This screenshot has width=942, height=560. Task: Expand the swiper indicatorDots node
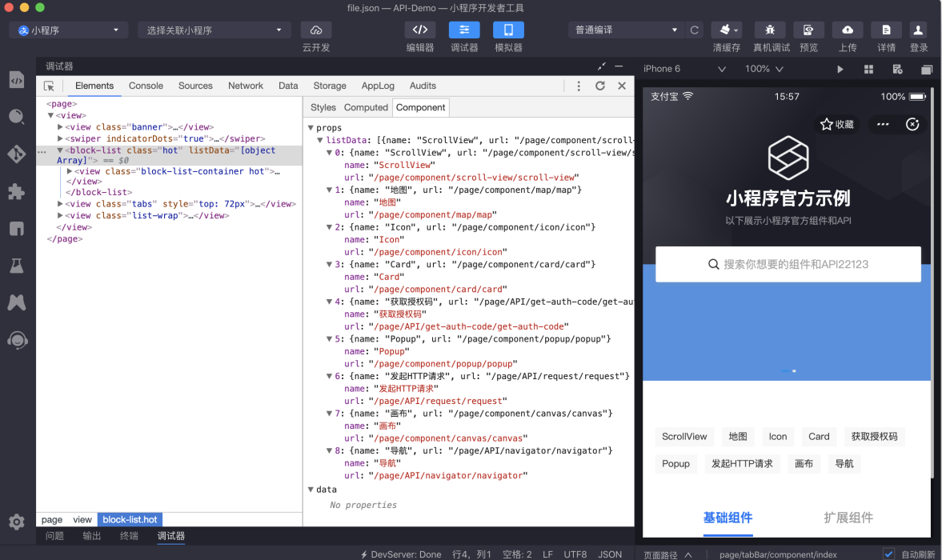click(60, 138)
